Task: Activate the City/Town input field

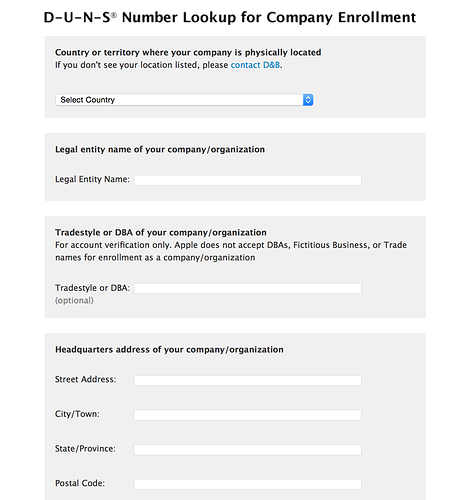Action: (x=248, y=415)
